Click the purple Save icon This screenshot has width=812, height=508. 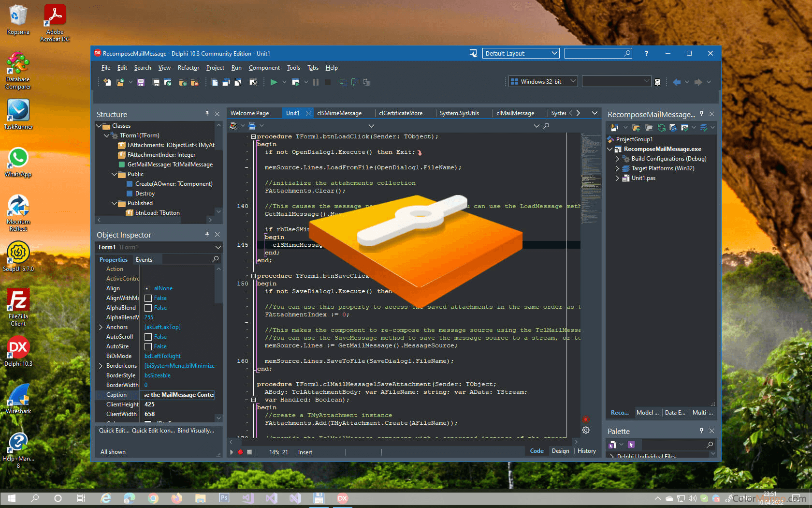(141, 82)
